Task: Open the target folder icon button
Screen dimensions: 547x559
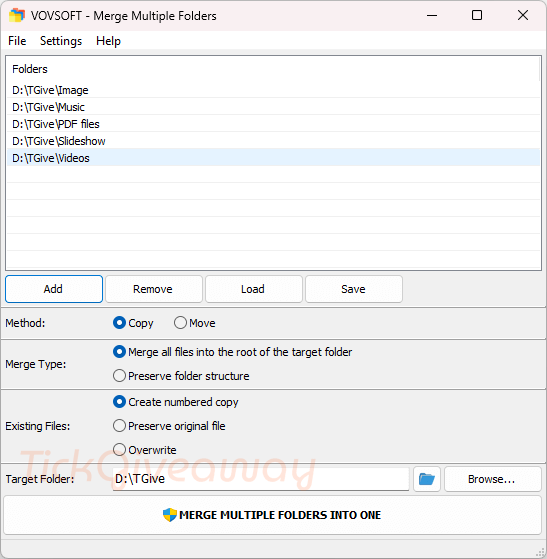Action: [x=427, y=479]
